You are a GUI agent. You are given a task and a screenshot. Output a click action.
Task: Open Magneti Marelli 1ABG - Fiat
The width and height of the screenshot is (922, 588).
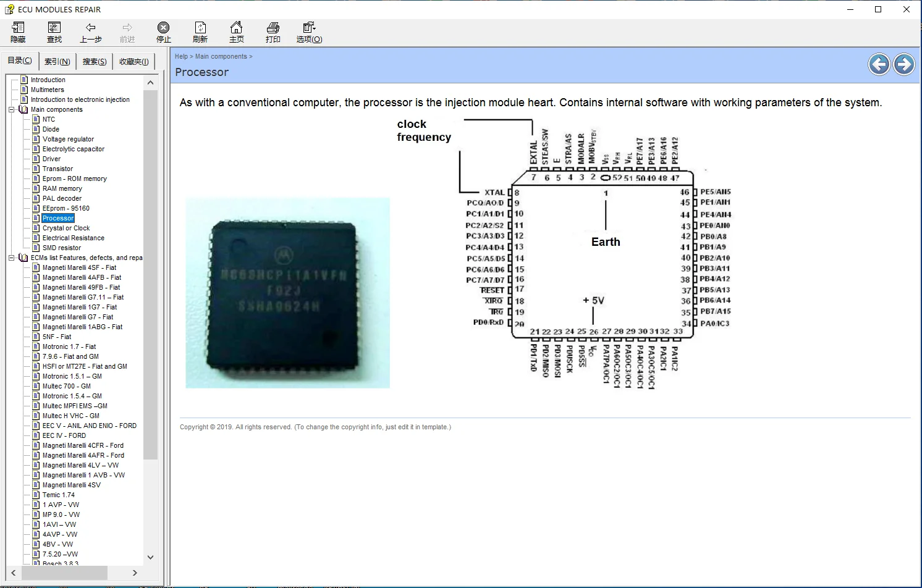tap(83, 327)
